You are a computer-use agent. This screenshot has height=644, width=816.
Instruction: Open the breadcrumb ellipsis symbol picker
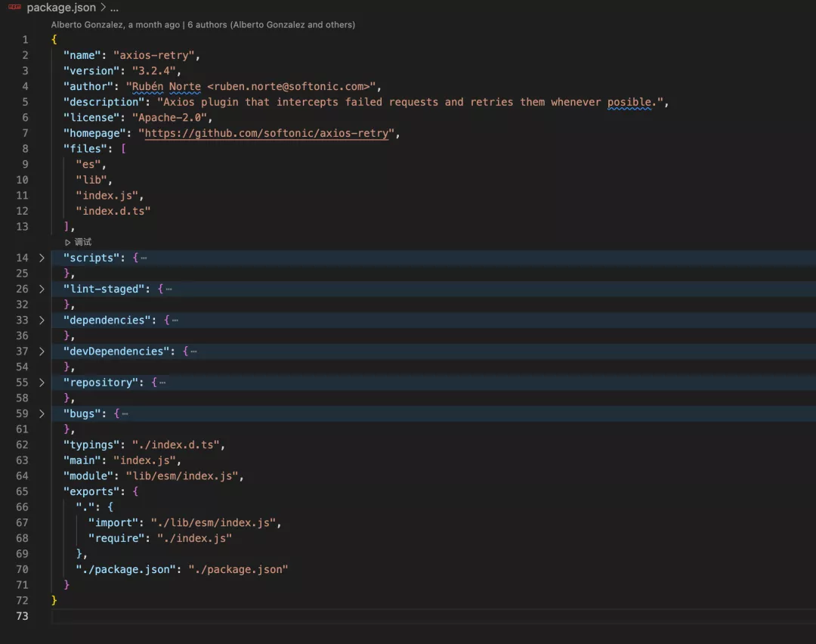pos(115,8)
